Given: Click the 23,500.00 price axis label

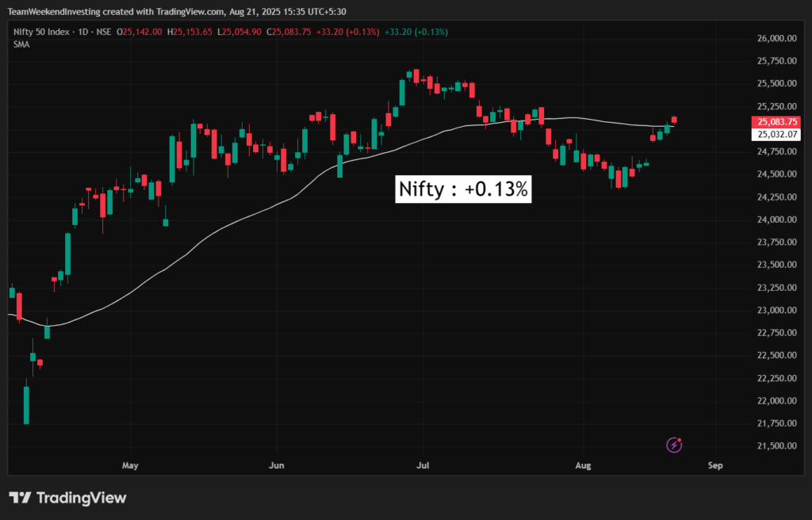Looking at the screenshot, I should tap(777, 265).
